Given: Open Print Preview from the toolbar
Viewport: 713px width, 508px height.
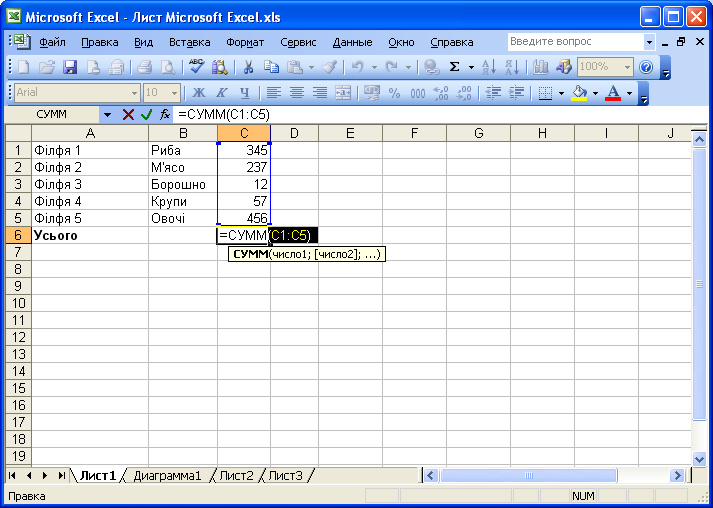Looking at the screenshot, I should point(168,68).
